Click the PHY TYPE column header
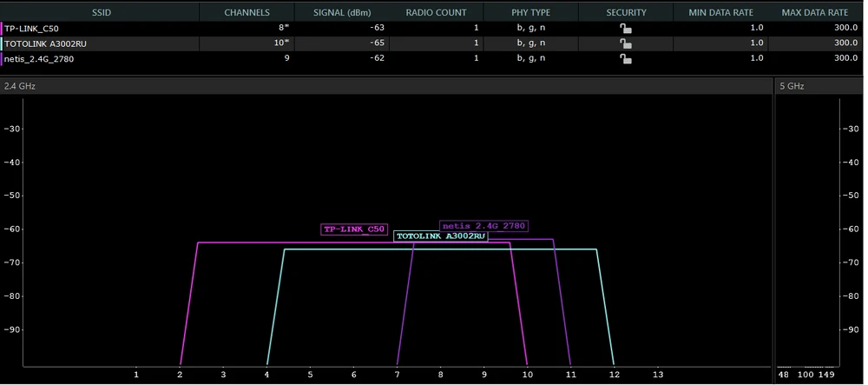The width and height of the screenshot is (868, 385). pyautogui.click(x=530, y=12)
